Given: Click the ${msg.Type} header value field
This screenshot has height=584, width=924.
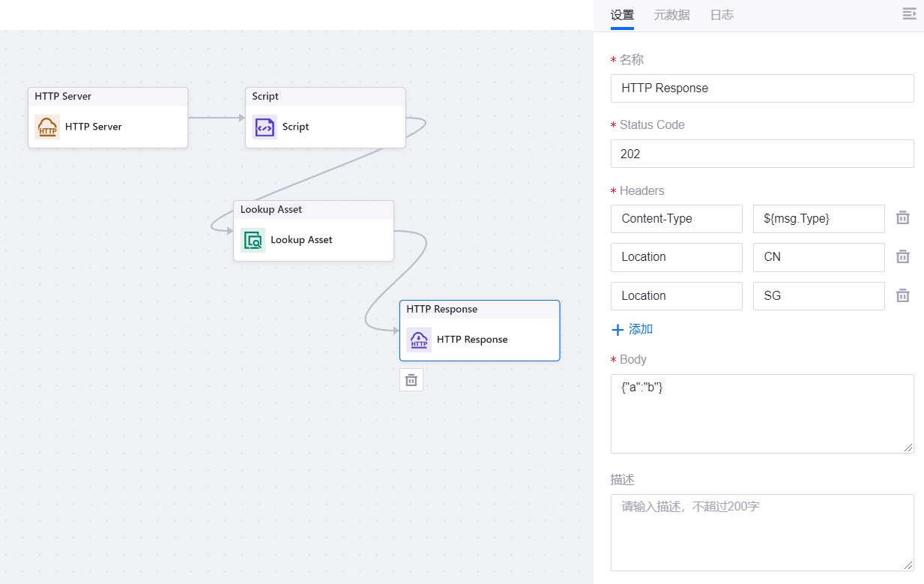Looking at the screenshot, I should point(818,219).
